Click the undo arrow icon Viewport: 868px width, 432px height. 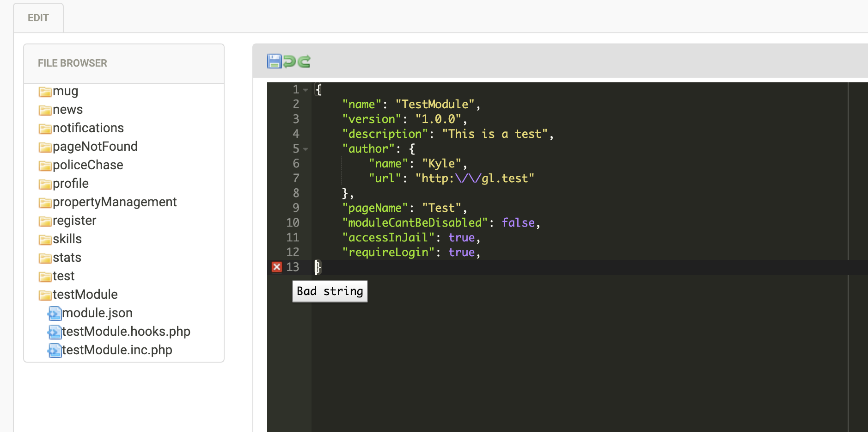289,61
